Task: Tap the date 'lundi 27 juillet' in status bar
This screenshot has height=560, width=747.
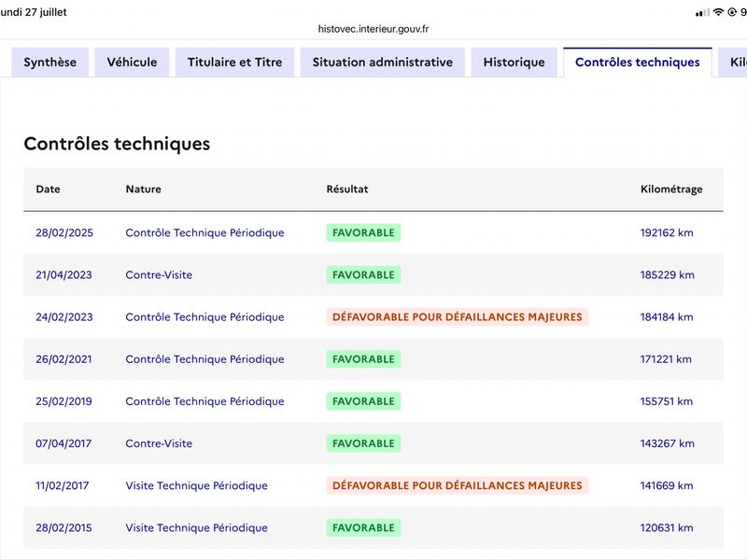Action: coord(34,12)
